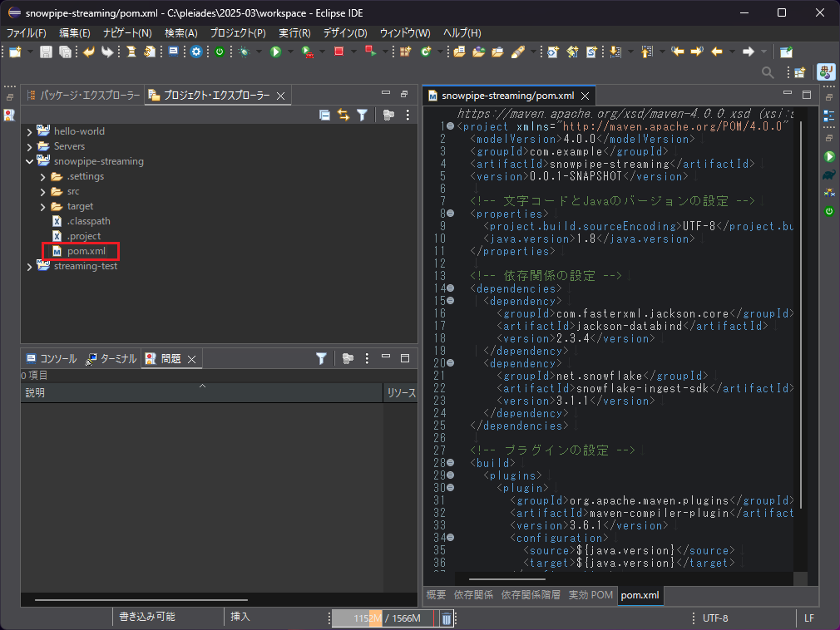Toggle the Java EE perspective button
Viewport: 840px width, 630px height.
click(826, 71)
